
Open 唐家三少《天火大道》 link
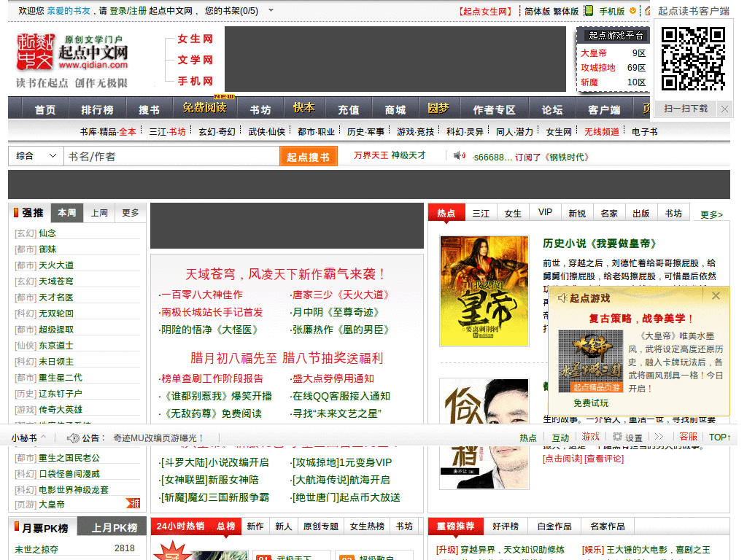click(340, 295)
